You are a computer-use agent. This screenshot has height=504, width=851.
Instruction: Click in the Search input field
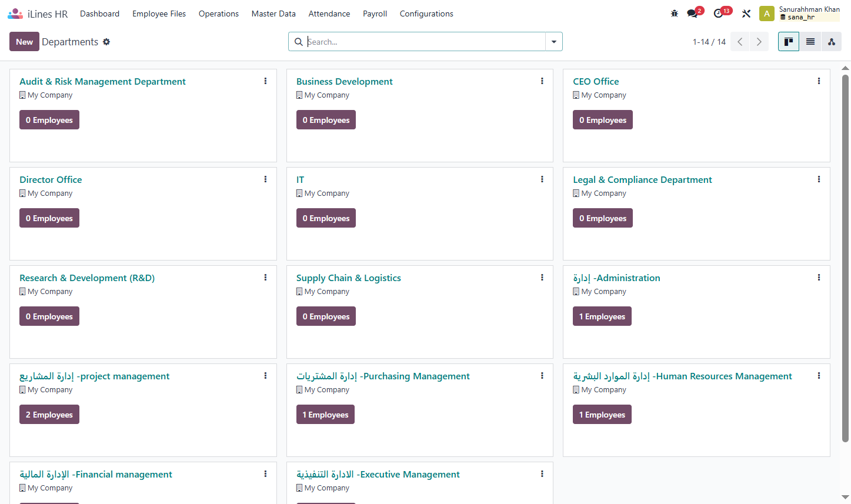425,42
